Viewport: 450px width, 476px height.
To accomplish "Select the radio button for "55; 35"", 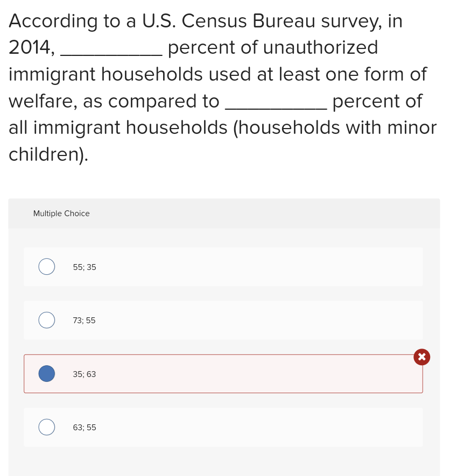I will pyautogui.click(x=46, y=266).
